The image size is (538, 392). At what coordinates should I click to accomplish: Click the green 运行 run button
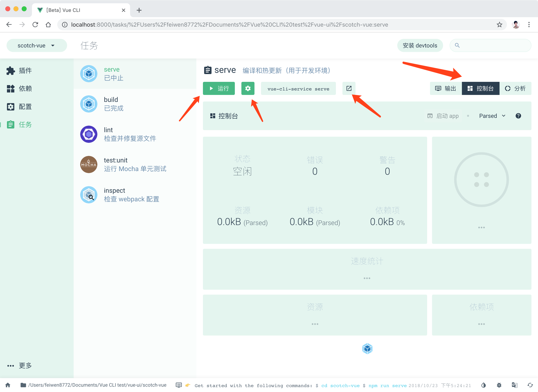click(x=219, y=89)
